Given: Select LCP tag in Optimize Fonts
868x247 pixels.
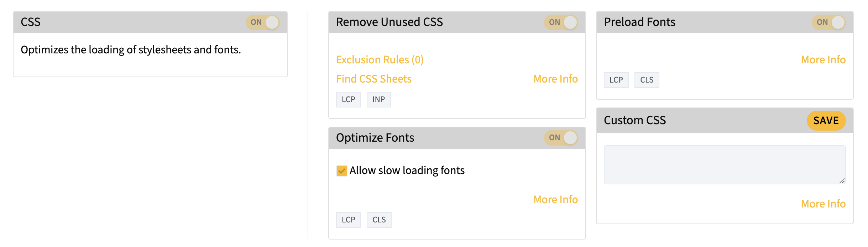Looking at the screenshot, I should [349, 220].
